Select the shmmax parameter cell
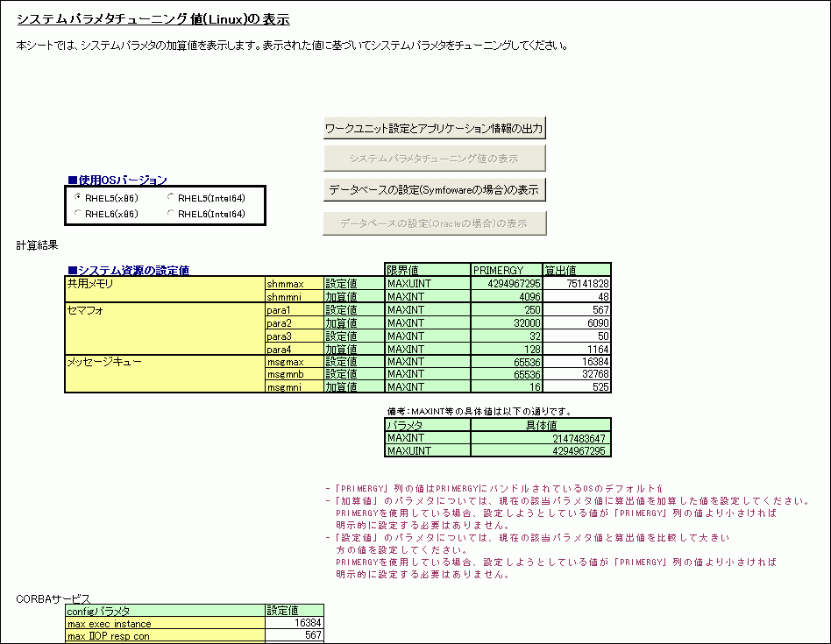This screenshot has width=831, height=644. 295,283
